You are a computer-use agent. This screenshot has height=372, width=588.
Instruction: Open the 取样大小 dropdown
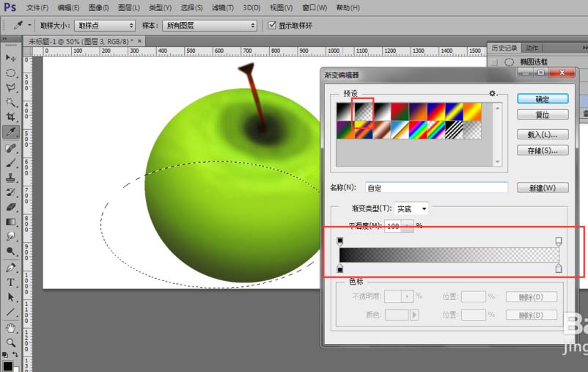pyautogui.click(x=105, y=26)
